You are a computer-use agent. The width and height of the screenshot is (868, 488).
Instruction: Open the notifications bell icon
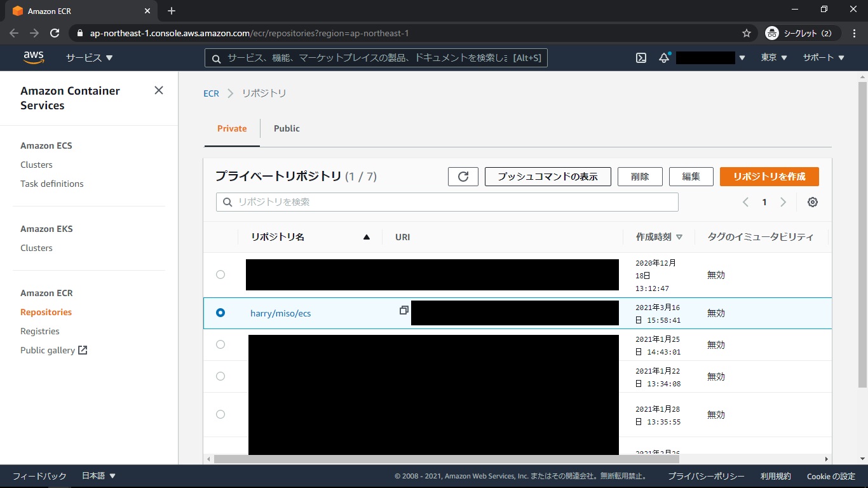(664, 58)
